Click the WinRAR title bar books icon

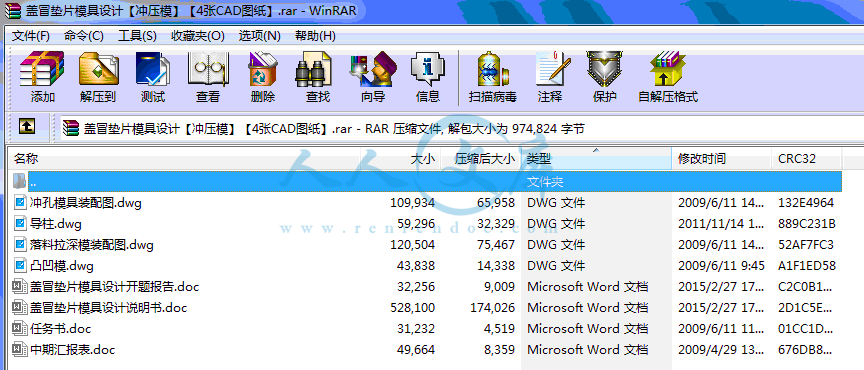12,9
